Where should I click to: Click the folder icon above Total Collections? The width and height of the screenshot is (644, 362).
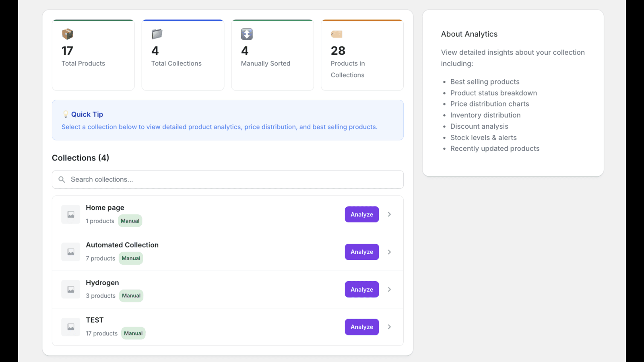157,34
